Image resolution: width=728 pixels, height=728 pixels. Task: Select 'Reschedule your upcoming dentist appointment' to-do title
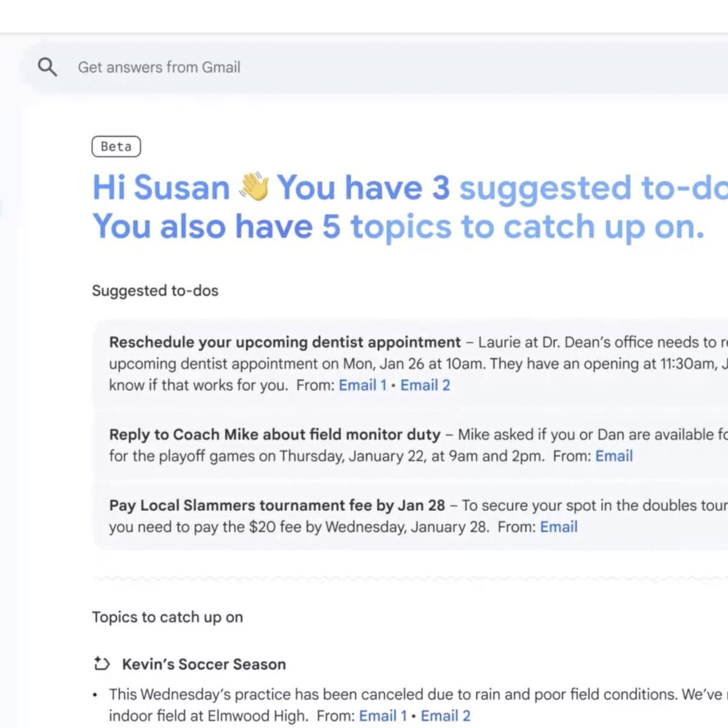point(285,342)
